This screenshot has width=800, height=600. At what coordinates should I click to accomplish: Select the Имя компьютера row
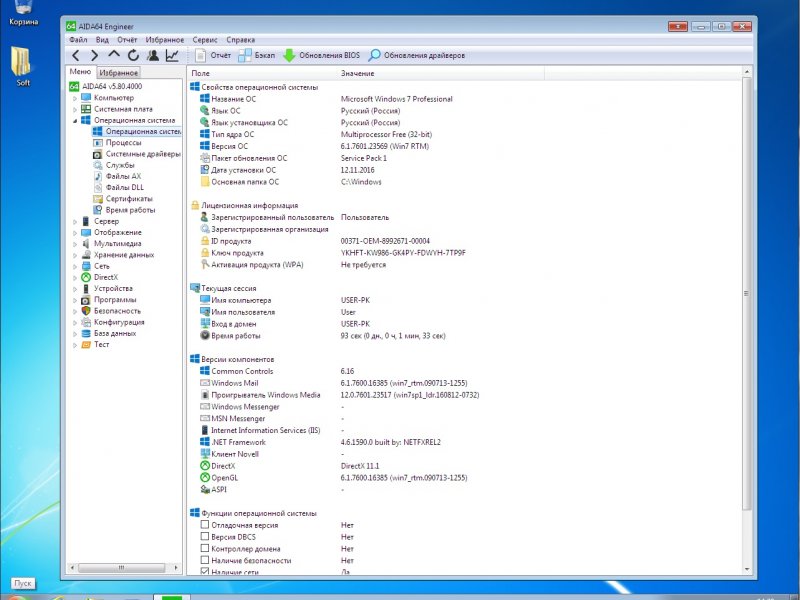pyautogui.click(x=285, y=301)
